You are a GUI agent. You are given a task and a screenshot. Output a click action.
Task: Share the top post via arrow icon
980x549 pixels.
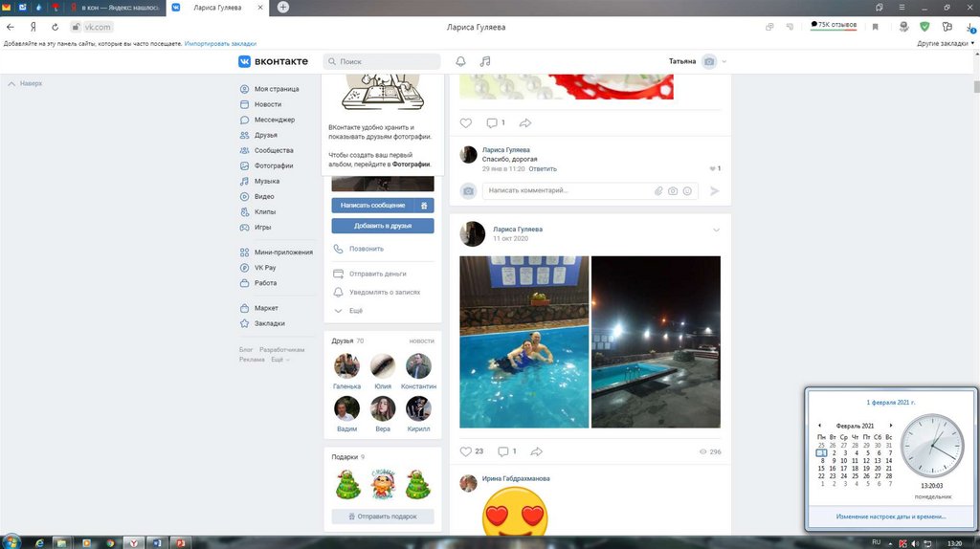click(525, 123)
